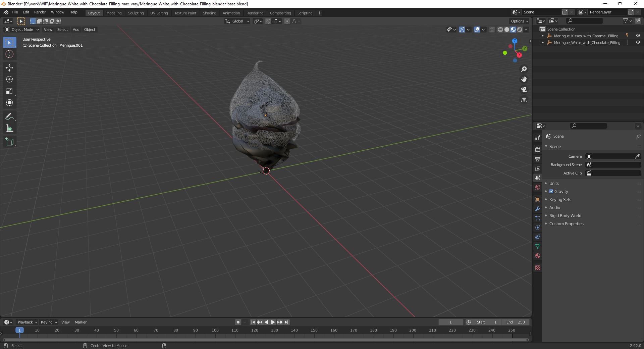Switch to the Sculpting workspace tab
Screen dimensions: 644x349
(x=136, y=13)
